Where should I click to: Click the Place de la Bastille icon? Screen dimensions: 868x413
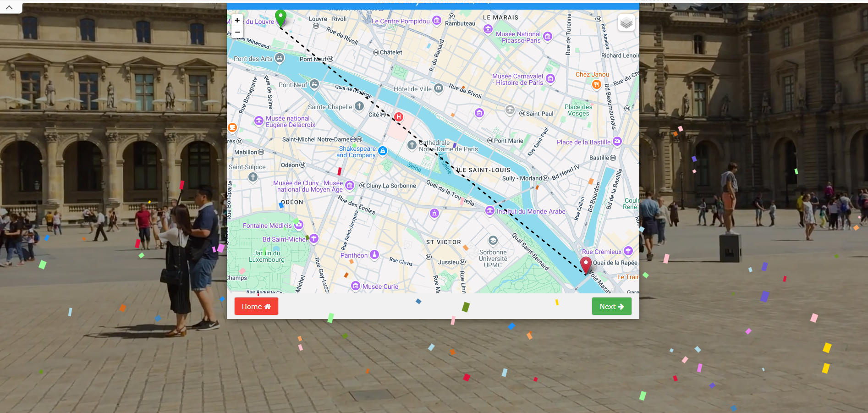[617, 142]
